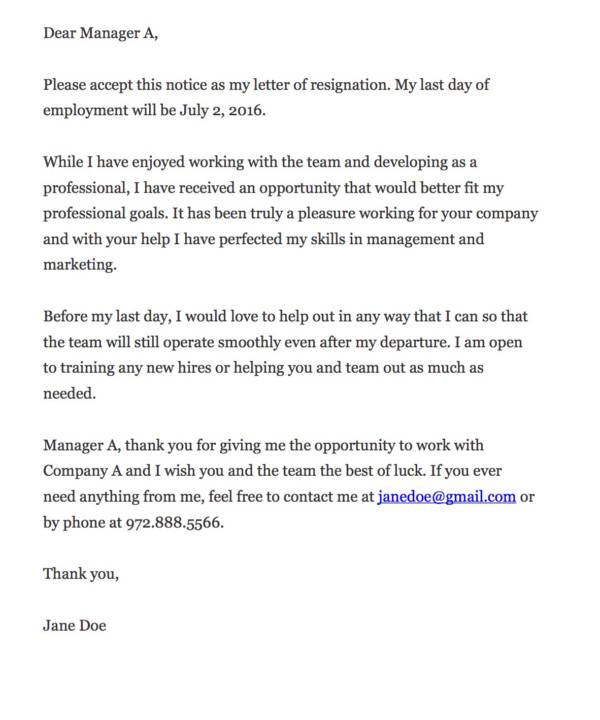Click the word 'needed.' ending third paragraph

[x=69, y=394]
